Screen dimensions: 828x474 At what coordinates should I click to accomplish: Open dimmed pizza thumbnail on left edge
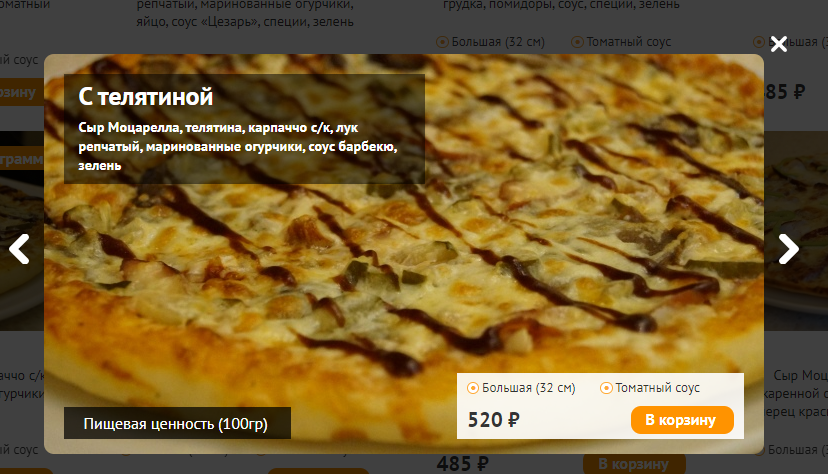tap(22, 231)
